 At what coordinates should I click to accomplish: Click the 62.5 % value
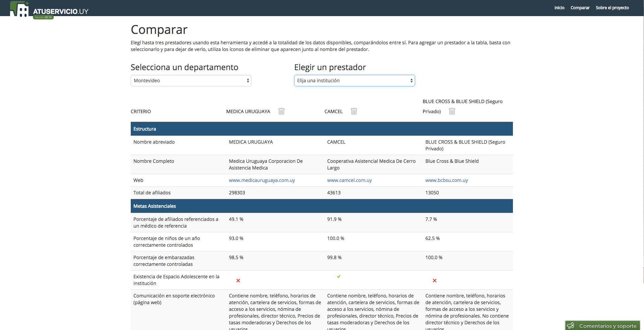432,238
